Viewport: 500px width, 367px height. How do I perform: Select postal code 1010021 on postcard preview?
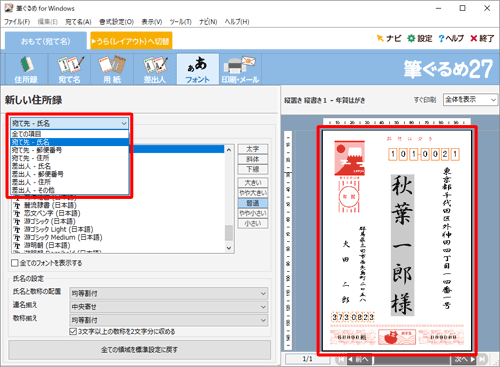coord(424,154)
